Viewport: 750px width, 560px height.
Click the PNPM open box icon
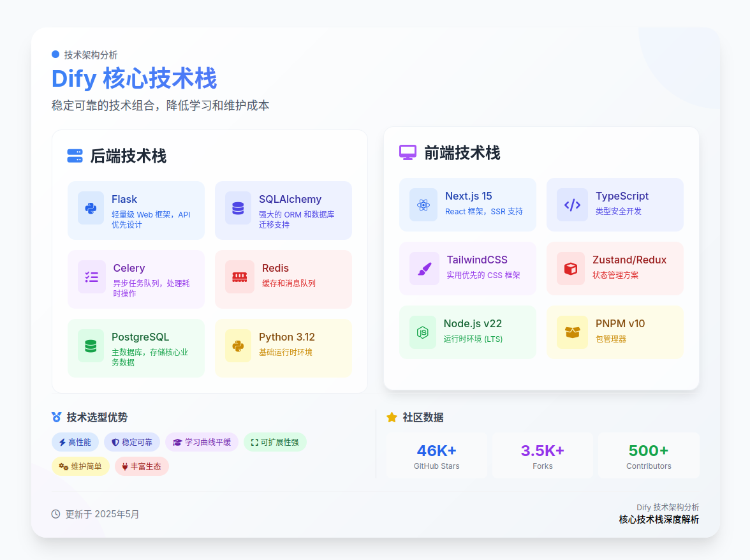(x=573, y=332)
